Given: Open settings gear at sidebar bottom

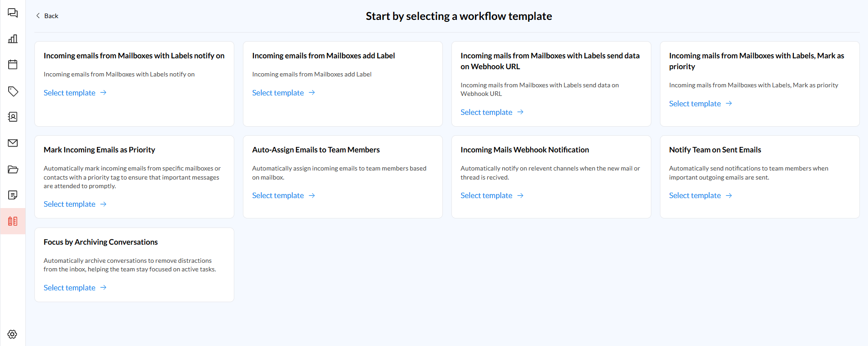Looking at the screenshot, I should [13, 334].
